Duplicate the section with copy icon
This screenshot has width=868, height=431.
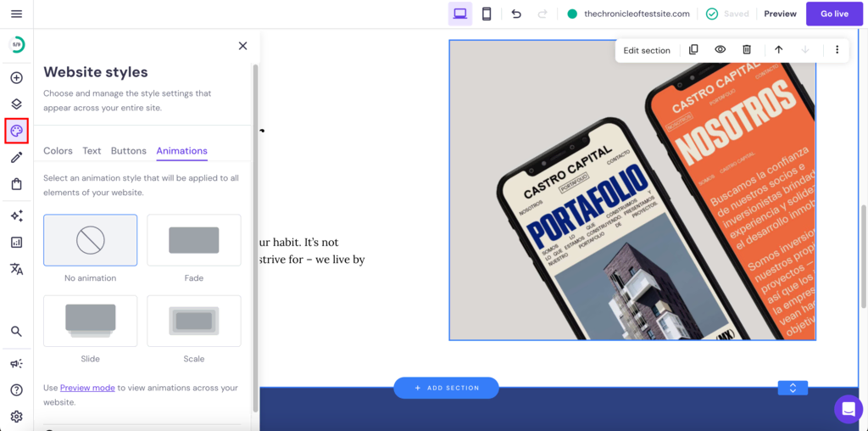click(x=693, y=50)
